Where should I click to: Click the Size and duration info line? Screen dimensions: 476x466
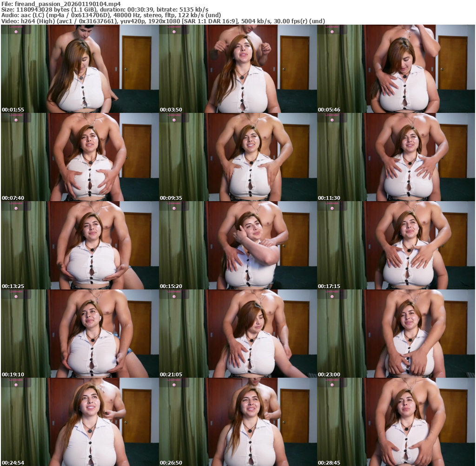coord(105,10)
